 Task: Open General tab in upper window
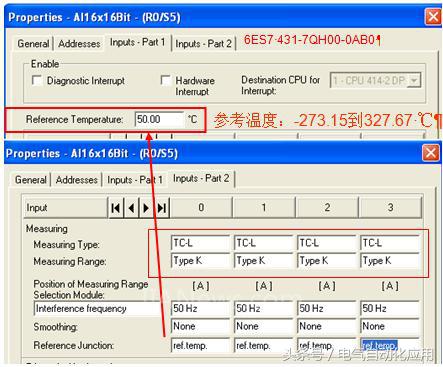coord(33,44)
